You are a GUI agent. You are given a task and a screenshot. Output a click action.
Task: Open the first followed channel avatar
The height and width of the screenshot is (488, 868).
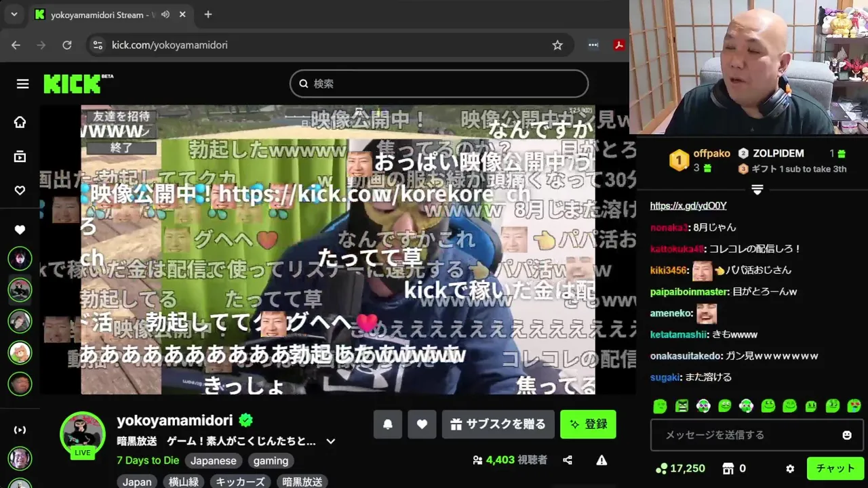click(20, 258)
